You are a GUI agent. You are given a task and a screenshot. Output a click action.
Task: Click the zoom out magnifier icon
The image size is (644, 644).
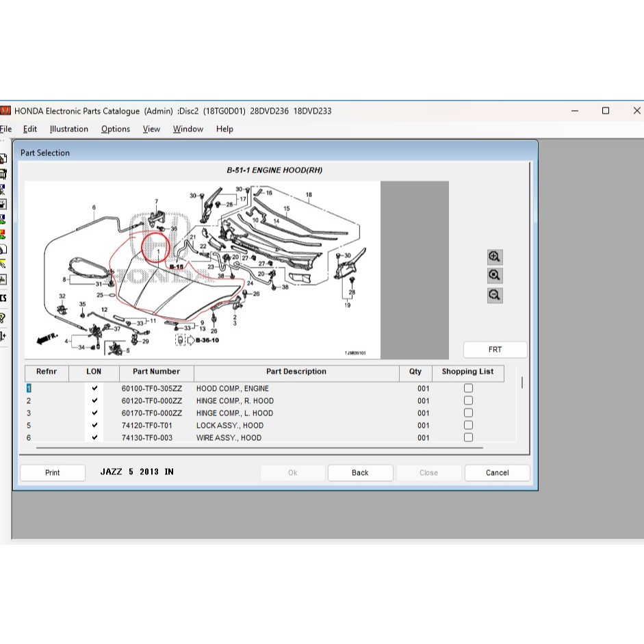tap(495, 295)
